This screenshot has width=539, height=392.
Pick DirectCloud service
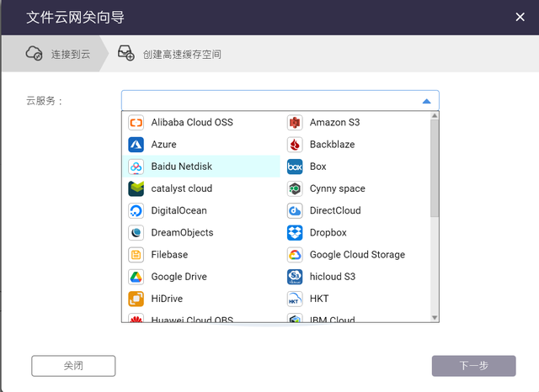pyautogui.click(x=355, y=210)
